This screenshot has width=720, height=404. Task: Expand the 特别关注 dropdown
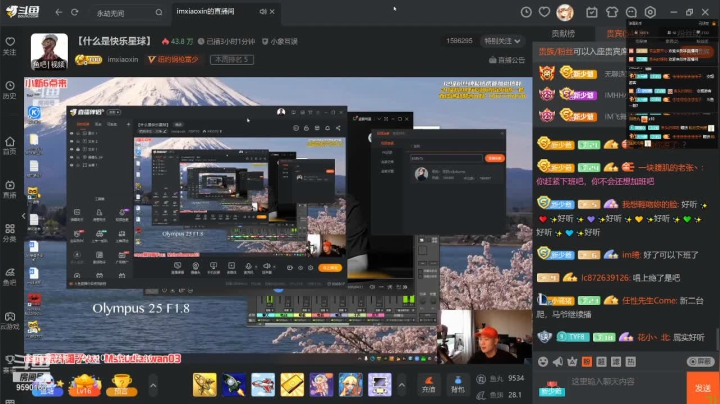502,41
